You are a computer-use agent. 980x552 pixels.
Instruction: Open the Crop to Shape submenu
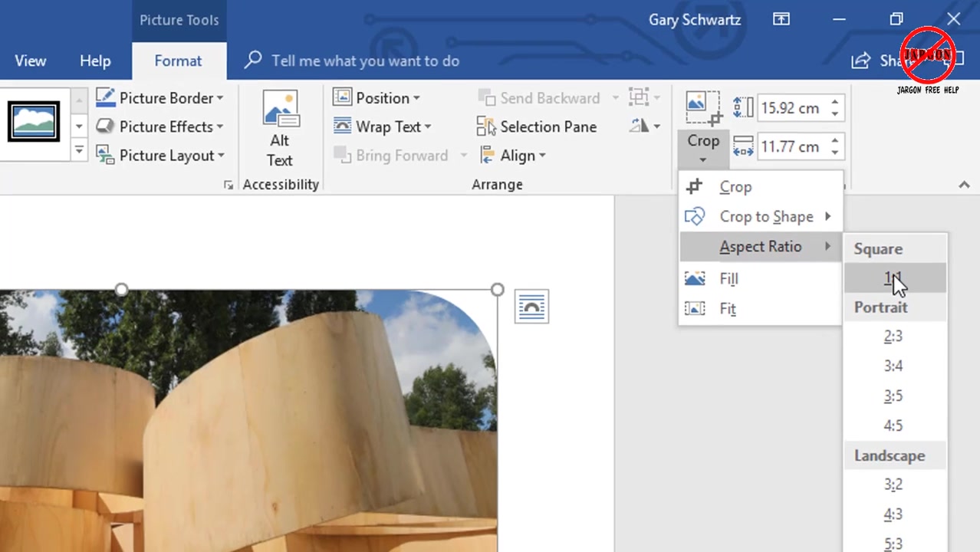point(766,216)
